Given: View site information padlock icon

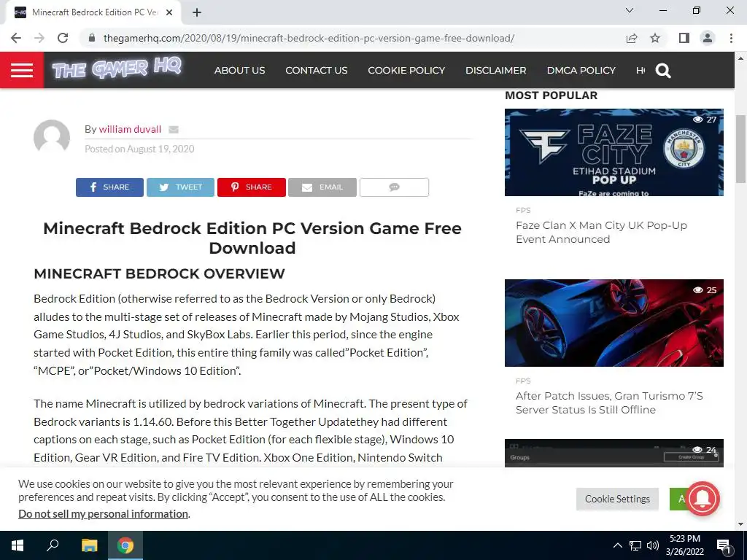Looking at the screenshot, I should coord(92,38).
